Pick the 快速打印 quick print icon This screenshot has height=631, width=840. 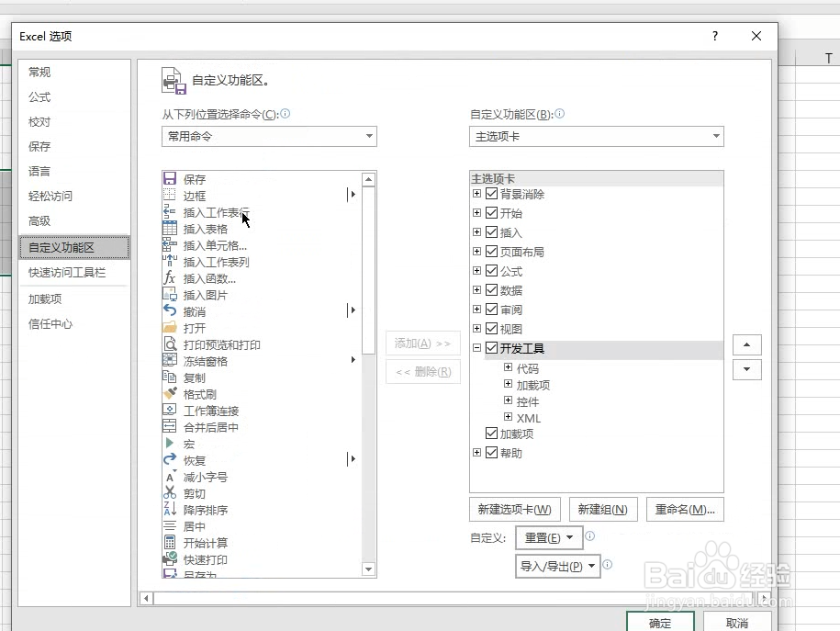(170, 558)
